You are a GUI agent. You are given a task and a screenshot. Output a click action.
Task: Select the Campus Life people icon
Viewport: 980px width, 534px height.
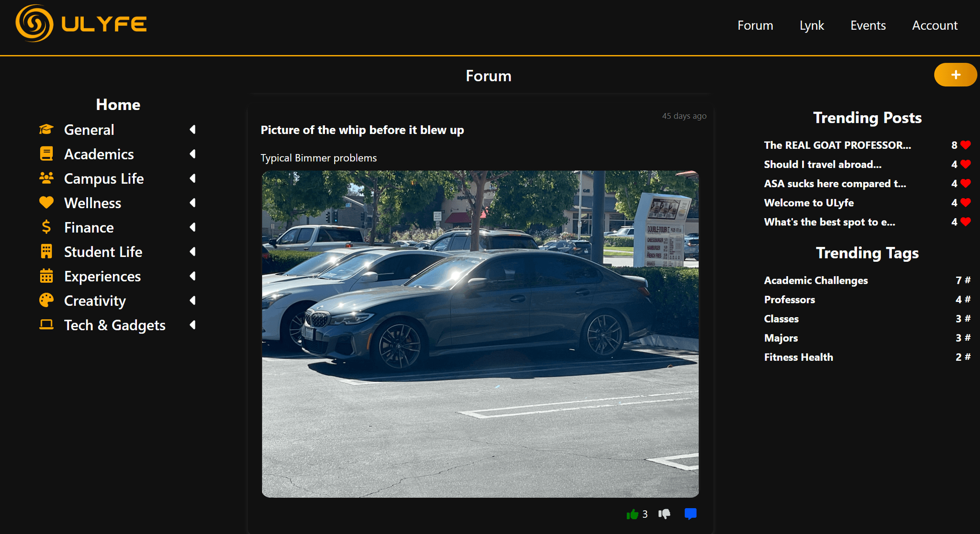(x=46, y=178)
